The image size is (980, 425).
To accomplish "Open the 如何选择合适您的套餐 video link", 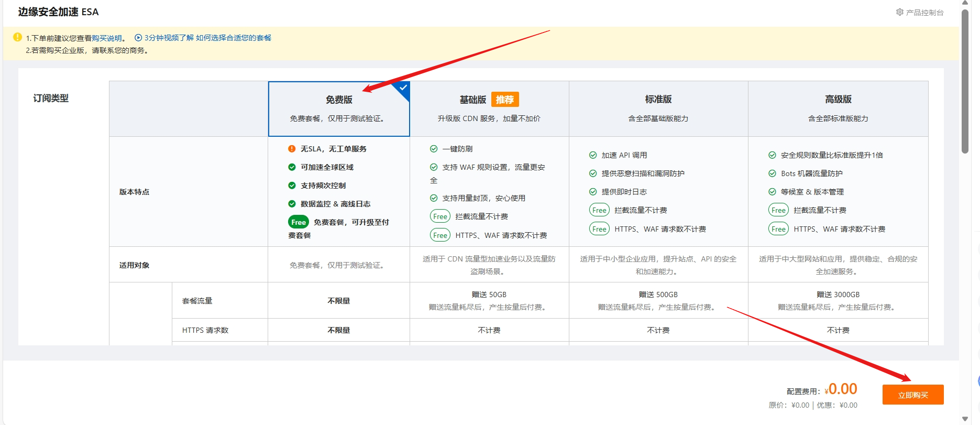I will 234,38.
